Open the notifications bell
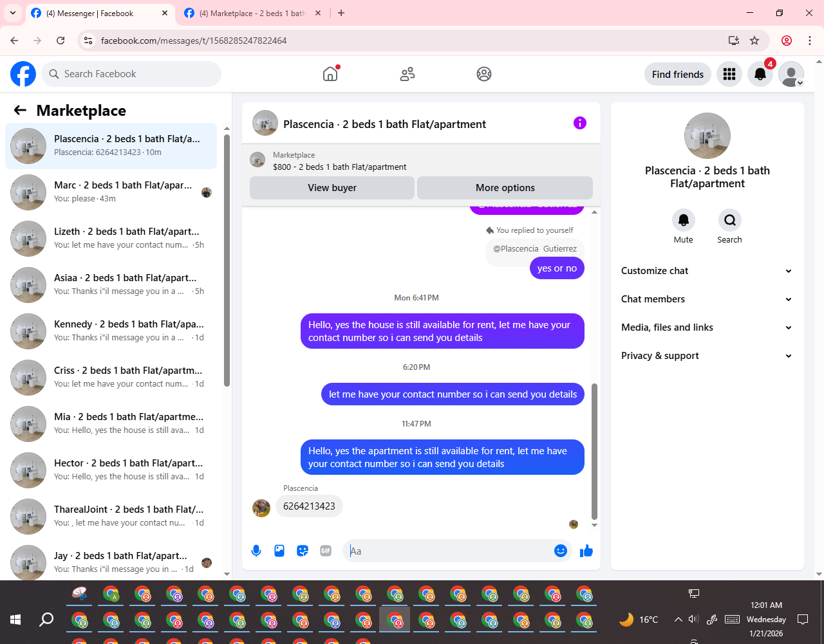 coord(760,74)
